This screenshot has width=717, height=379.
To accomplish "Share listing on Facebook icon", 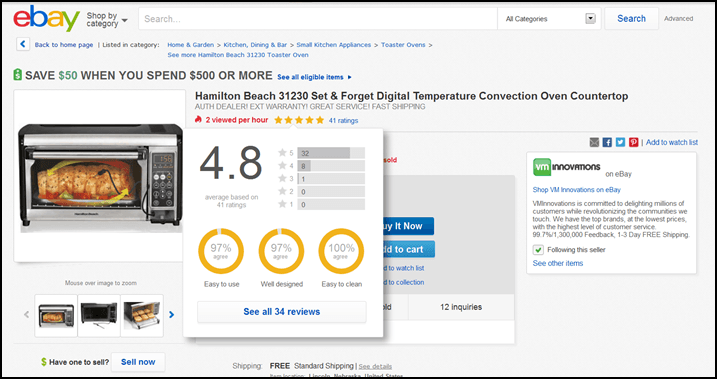I will click(607, 143).
